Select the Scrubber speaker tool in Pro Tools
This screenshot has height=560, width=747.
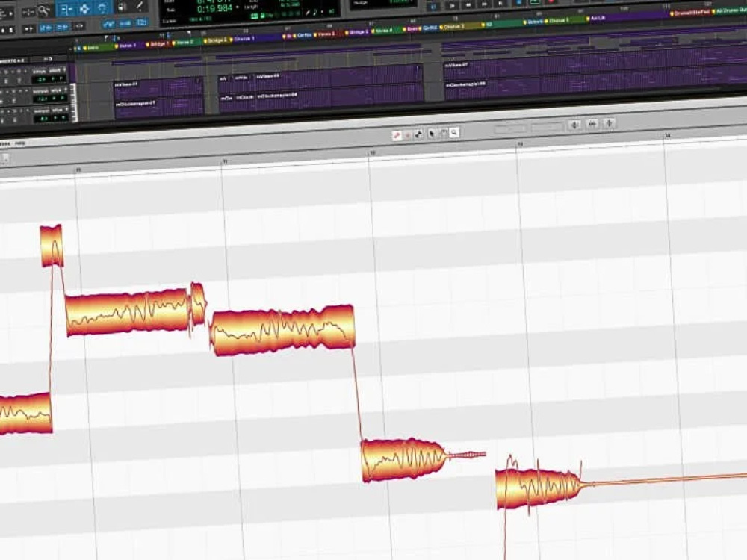click(122, 7)
